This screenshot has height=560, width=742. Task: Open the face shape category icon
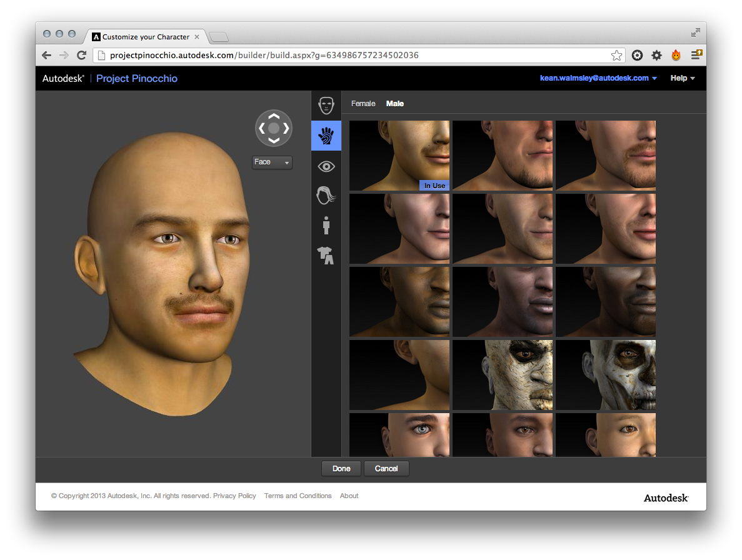click(x=326, y=105)
